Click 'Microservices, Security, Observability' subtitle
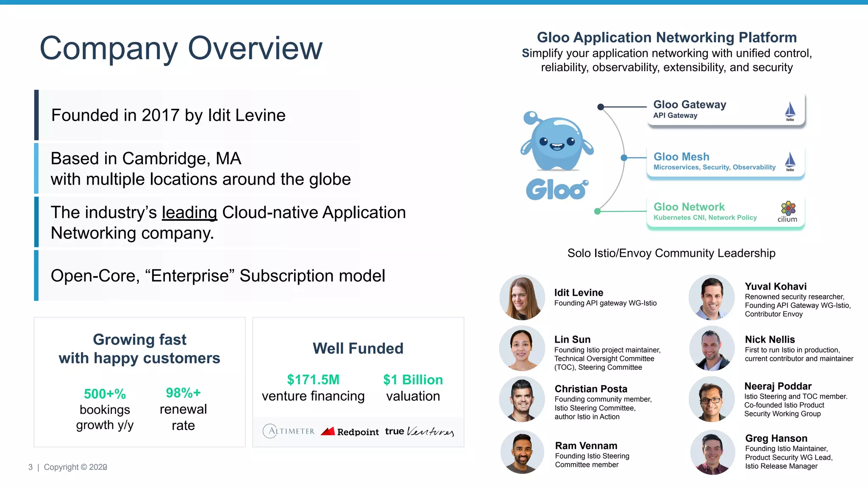 coord(714,167)
